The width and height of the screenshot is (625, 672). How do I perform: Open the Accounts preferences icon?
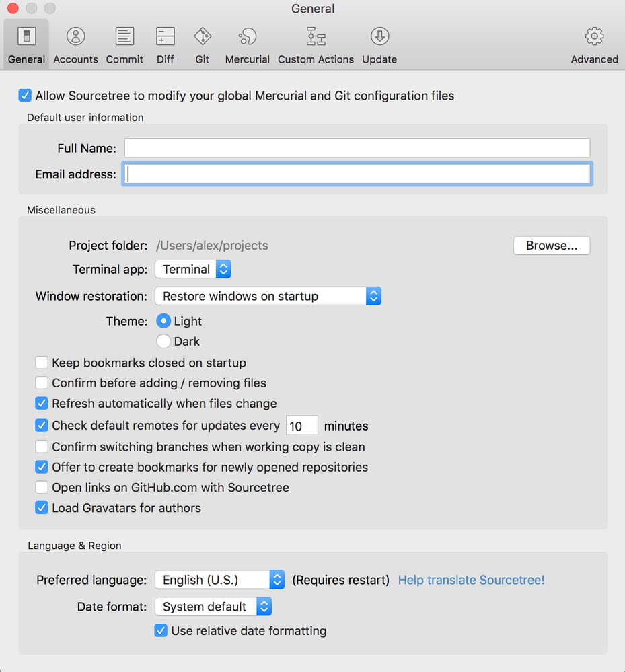point(75,36)
